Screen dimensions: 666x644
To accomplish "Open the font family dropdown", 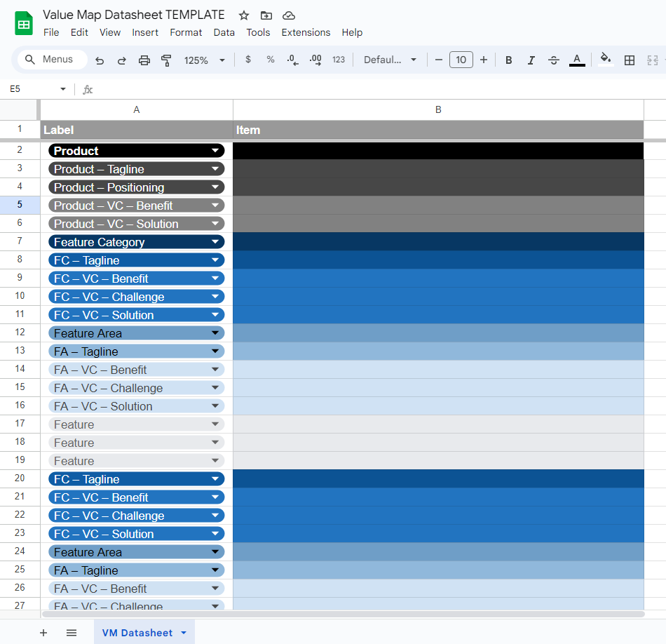I will tap(390, 60).
